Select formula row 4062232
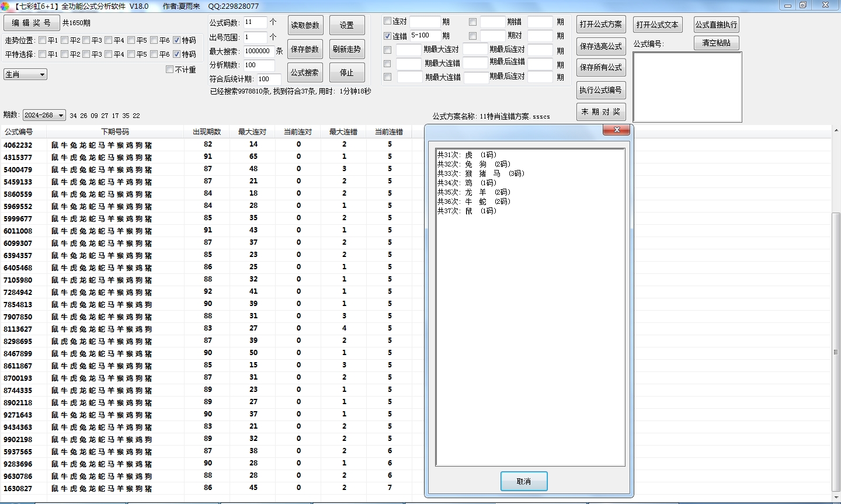 pyautogui.click(x=18, y=145)
